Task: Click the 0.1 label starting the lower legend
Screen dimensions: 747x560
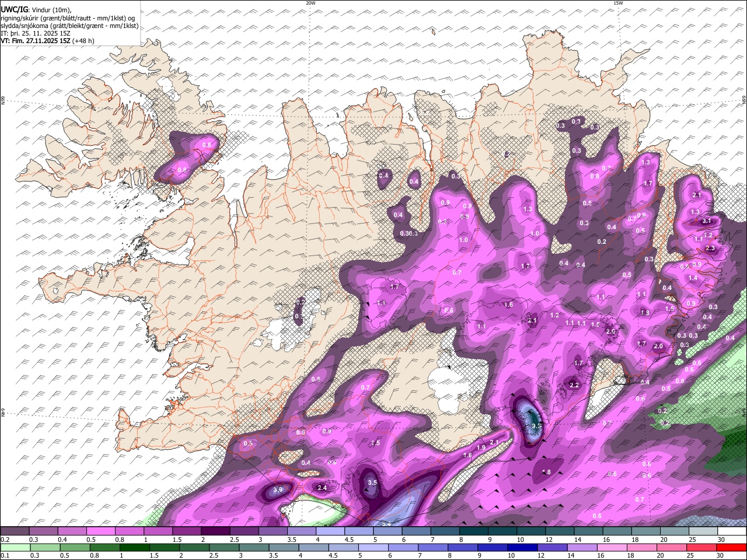Action: [5, 556]
